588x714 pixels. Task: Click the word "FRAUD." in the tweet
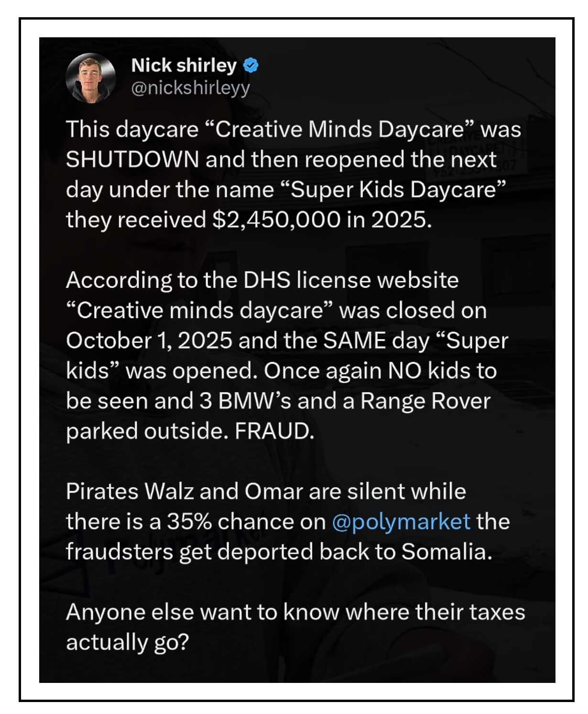coord(274,431)
